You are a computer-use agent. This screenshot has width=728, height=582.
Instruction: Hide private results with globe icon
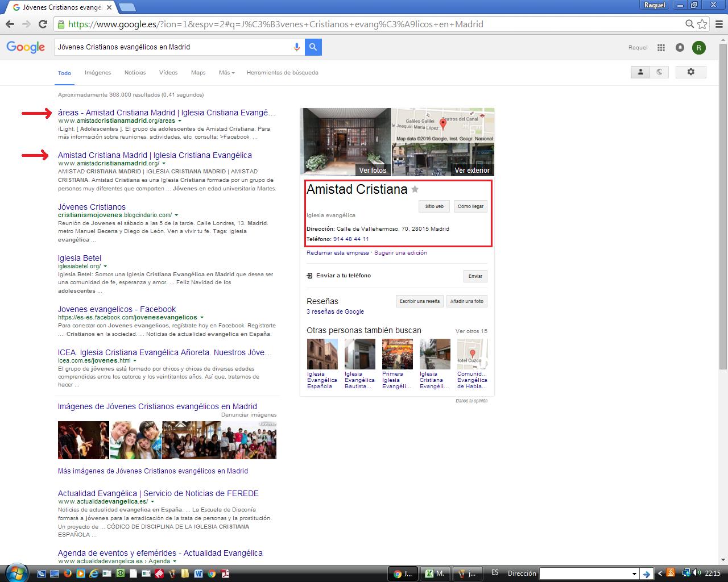659,72
